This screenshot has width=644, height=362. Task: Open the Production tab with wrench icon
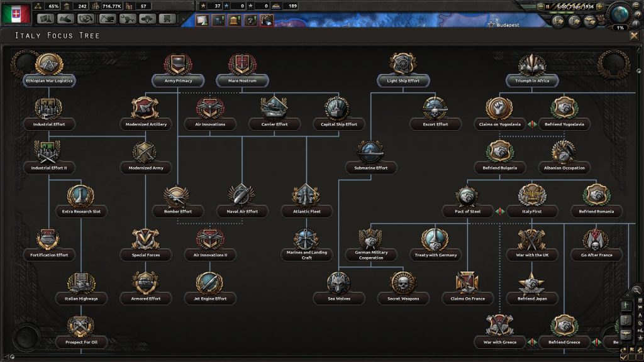click(127, 19)
